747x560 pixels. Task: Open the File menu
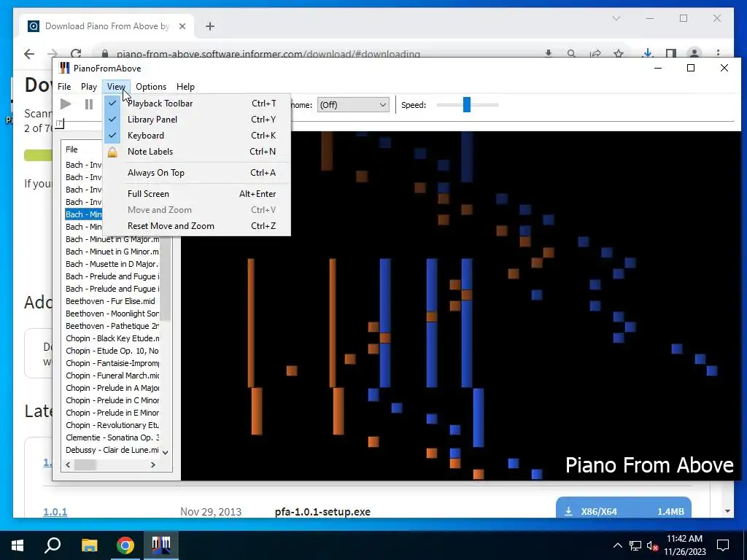pyautogui.click(x=64, y=87)
